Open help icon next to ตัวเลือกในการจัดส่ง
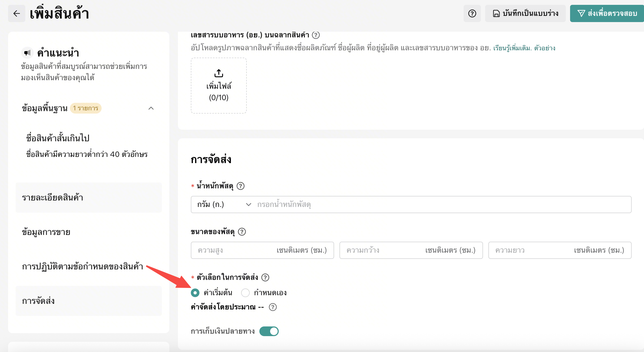Viewport: 644px width, 352px height. pyautogui.click(x=265, y=277)
